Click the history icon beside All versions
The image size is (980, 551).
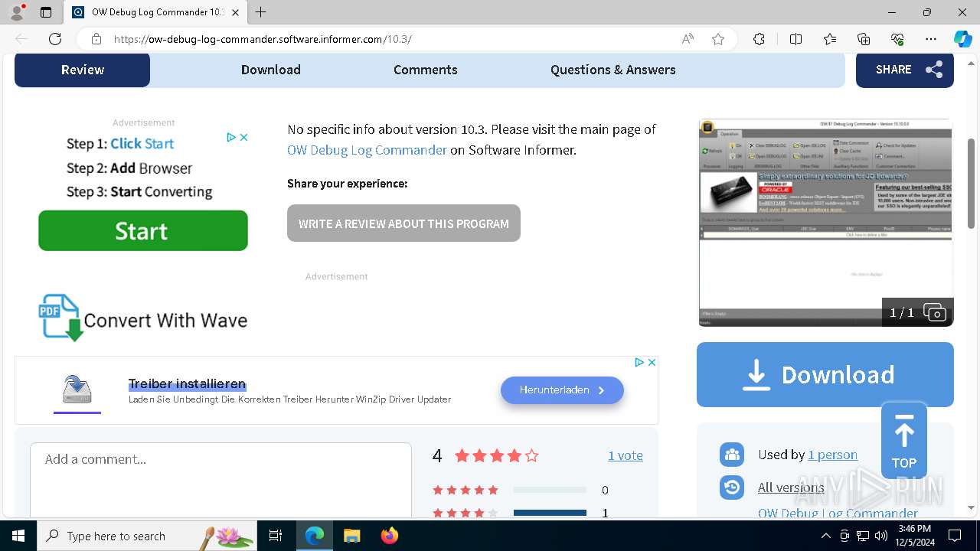tap(732, 487)
